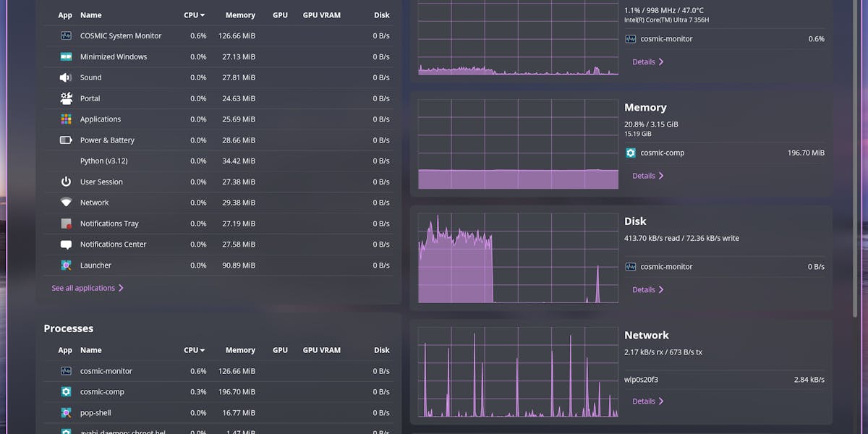This screenshot has height=434, width=868.
Task: Open Details link under Memory
Action: [647, 176]
